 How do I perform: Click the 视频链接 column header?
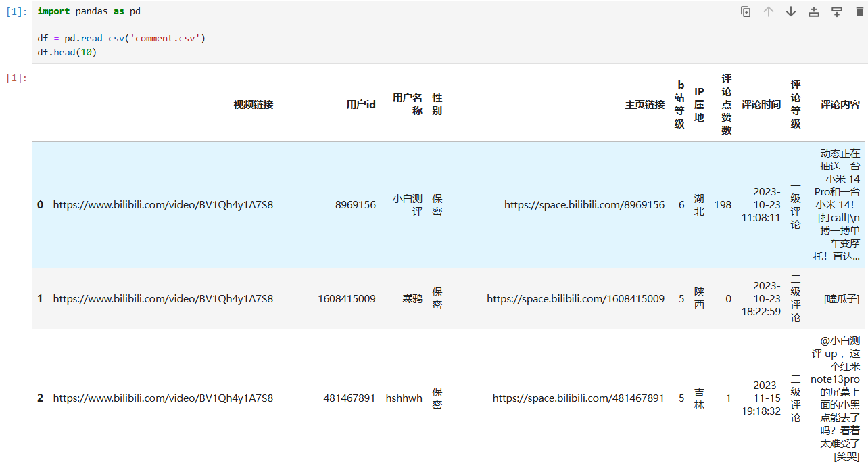[x=253, y=105]
